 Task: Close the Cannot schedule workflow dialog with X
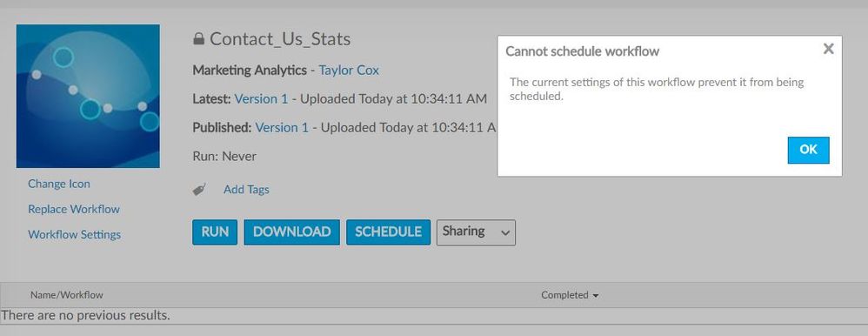828,49
